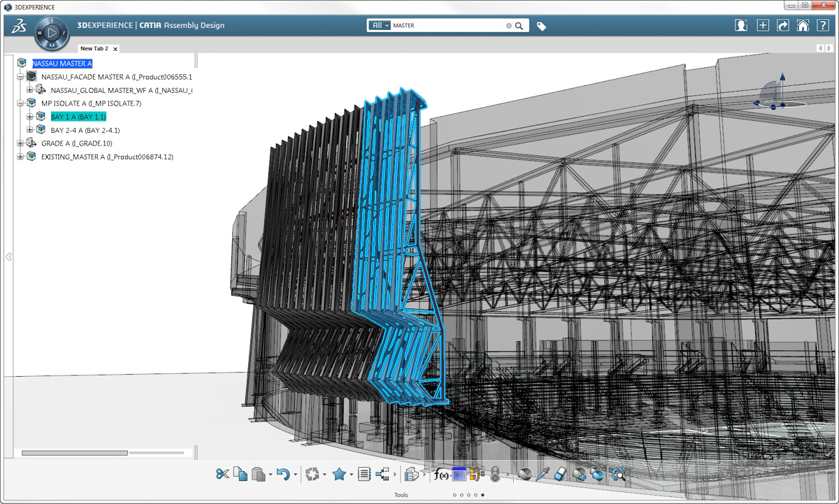
Task: Select the eyedropper tool
Action: point(543,475)
